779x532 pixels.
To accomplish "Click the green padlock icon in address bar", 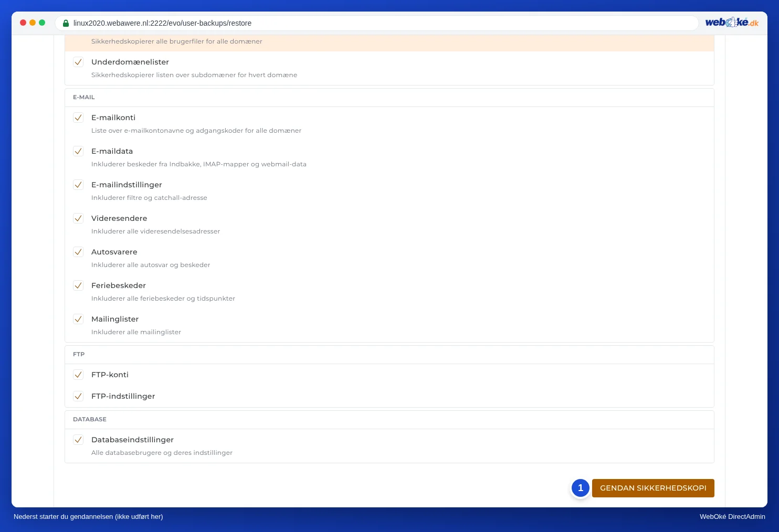I will pyautogui.click(x=66, y=23).
